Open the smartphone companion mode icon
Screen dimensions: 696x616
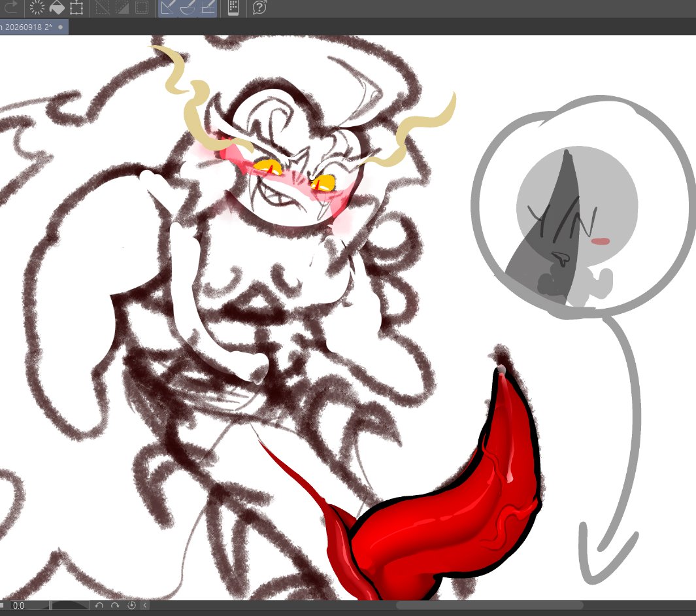click(x=233, y=7)
